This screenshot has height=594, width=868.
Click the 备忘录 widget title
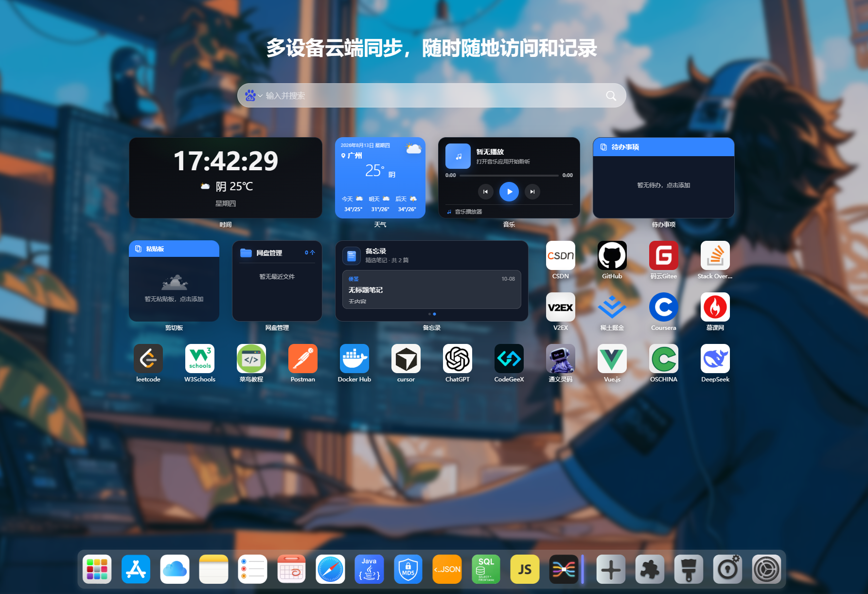tap(376, 251)
